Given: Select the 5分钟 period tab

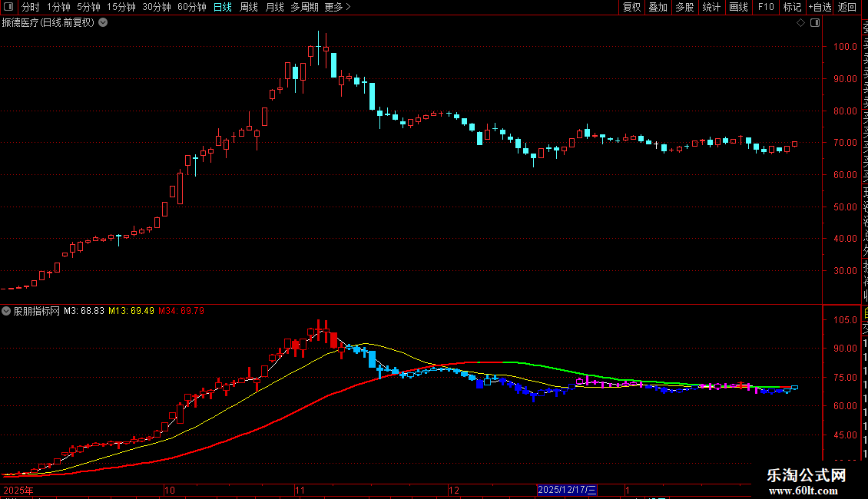Looking at the screenshot, I should [88, 7].
